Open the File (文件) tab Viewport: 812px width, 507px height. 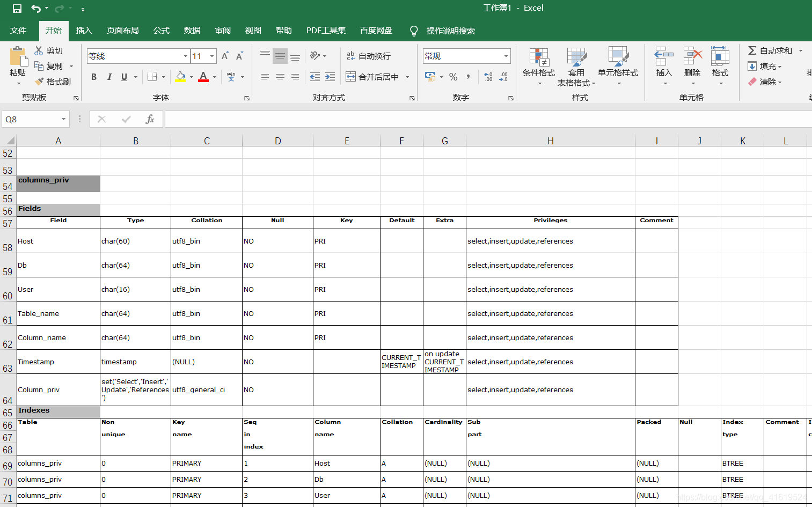[x=18, y=31]
